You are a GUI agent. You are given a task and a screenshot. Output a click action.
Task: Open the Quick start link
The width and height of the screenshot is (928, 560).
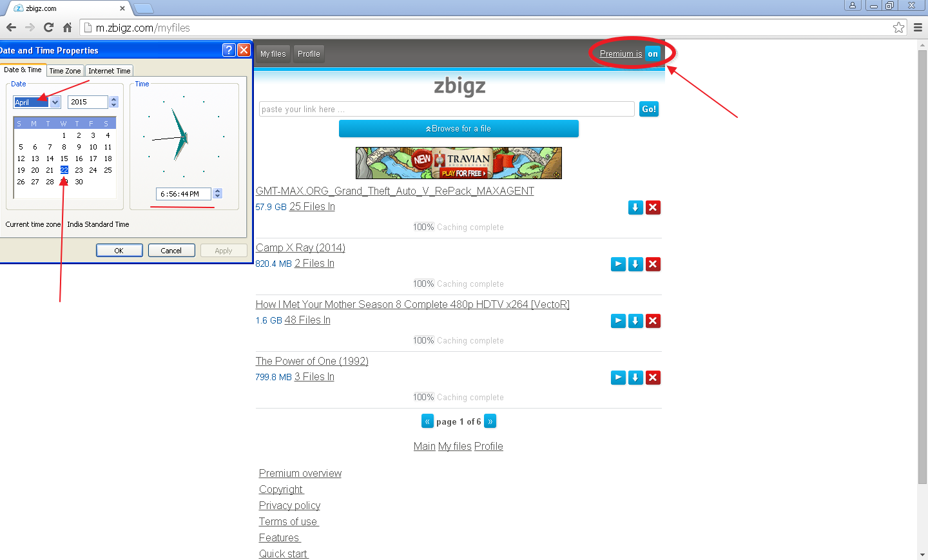tap(284, 554)
